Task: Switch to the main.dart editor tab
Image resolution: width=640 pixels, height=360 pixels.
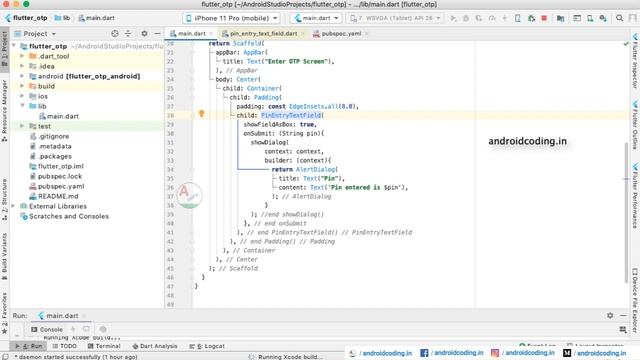Action: pos(191,33)
